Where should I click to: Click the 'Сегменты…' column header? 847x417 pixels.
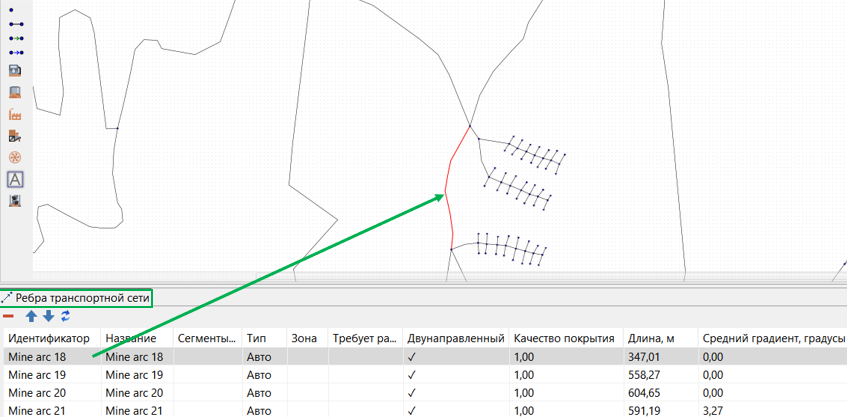coord(207,339)
